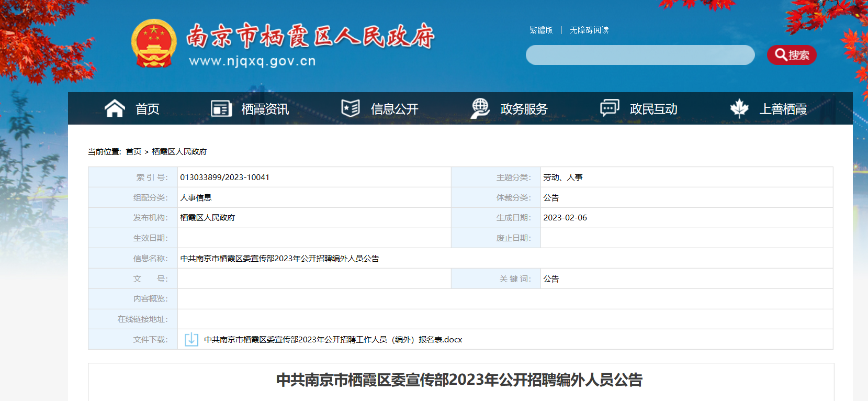This screenshot has width=868, height=401.
Task: Click 栖霞区人民政府 breadcrumb link
Action: coord(179,152)
